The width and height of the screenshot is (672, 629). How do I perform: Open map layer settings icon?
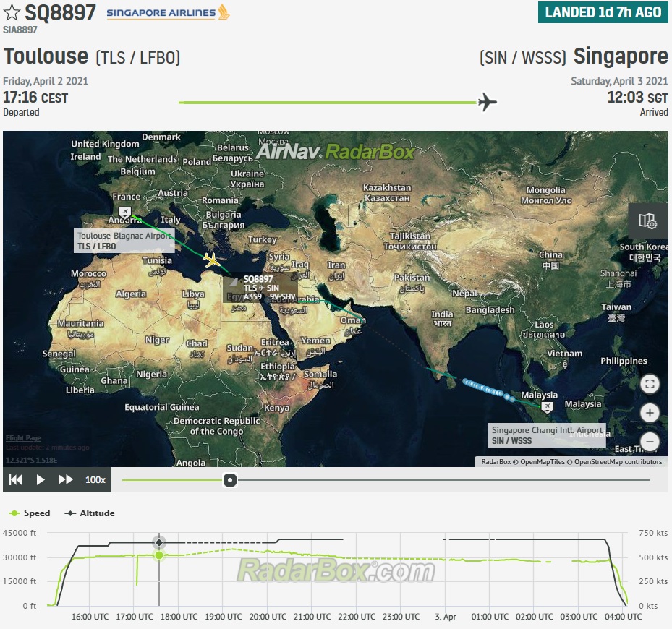[x=647, y=221]
